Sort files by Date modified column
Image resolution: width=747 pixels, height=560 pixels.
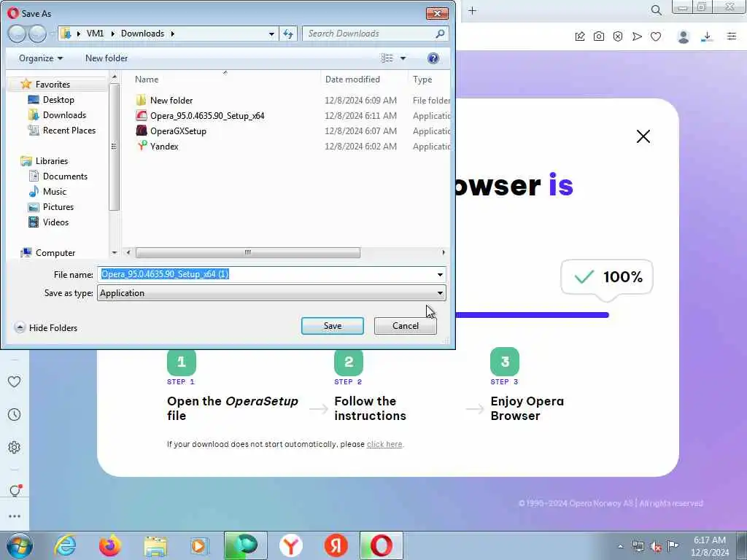[x=352, y=79]
